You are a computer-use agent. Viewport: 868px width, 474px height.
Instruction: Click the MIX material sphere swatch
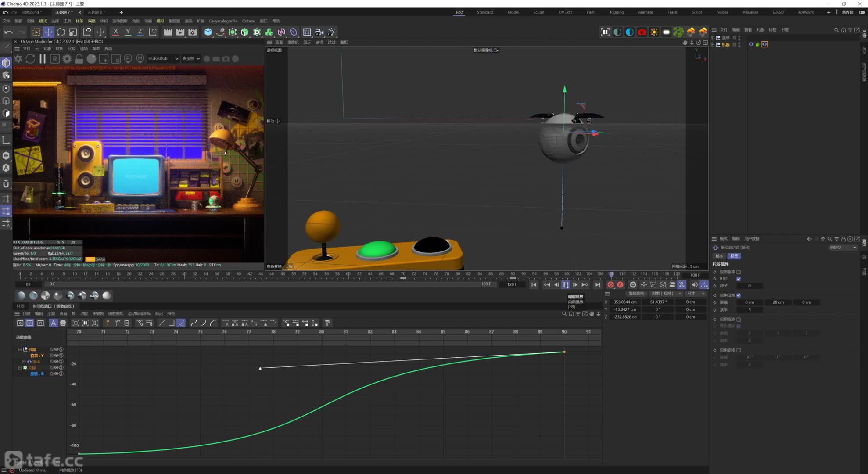tap(70, 296)
